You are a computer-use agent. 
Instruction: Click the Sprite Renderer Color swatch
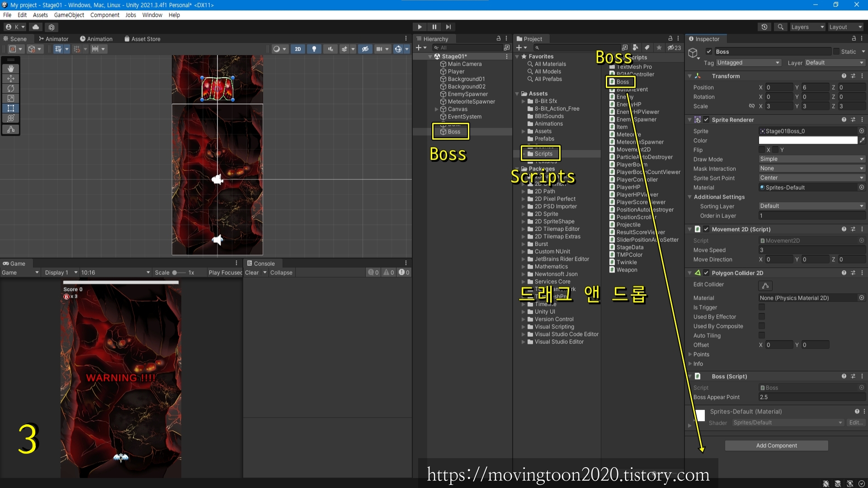click(807, 141)
